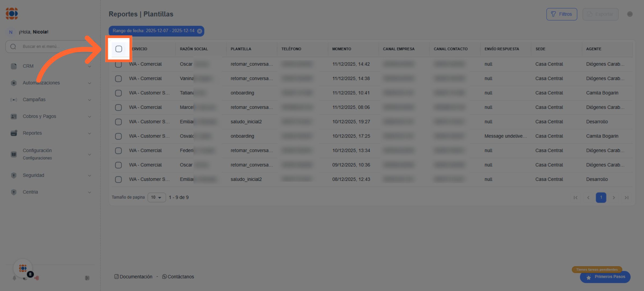Open the Filtros button

[x=562, y=14]
